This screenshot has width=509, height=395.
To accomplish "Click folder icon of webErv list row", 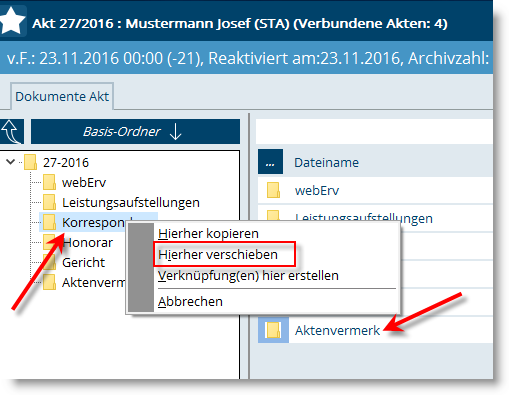I will tap(273, 190).
